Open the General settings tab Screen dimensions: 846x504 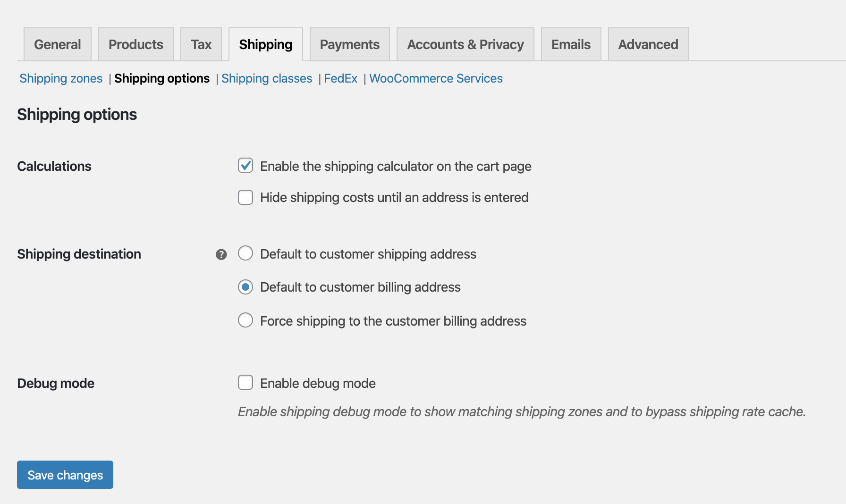[x=58, y=44]
